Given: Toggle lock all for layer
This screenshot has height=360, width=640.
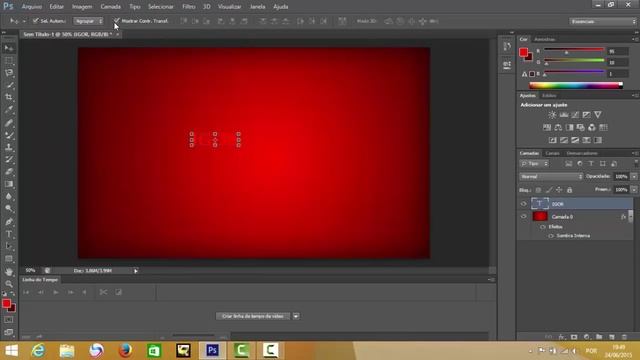Looking at the screenshot, I should pos(569,190).
